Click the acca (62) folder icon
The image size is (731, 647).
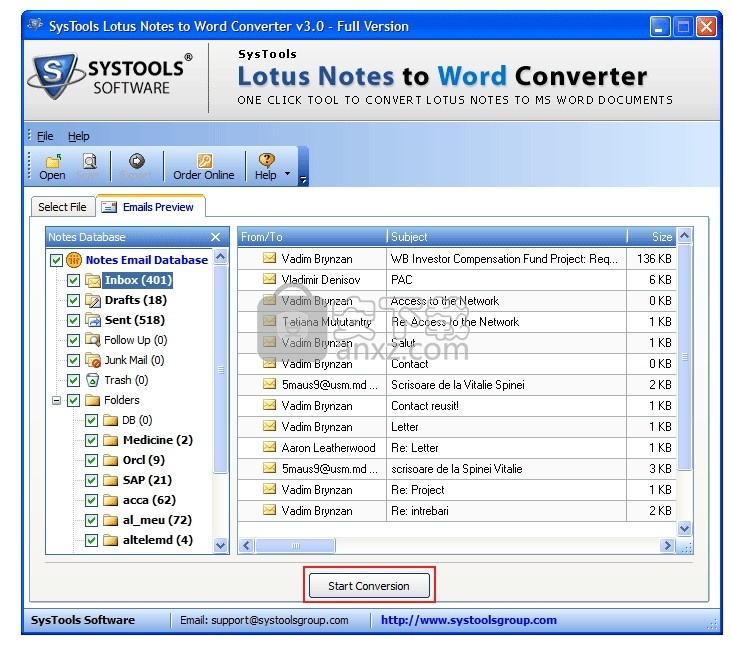coord(110,501)
